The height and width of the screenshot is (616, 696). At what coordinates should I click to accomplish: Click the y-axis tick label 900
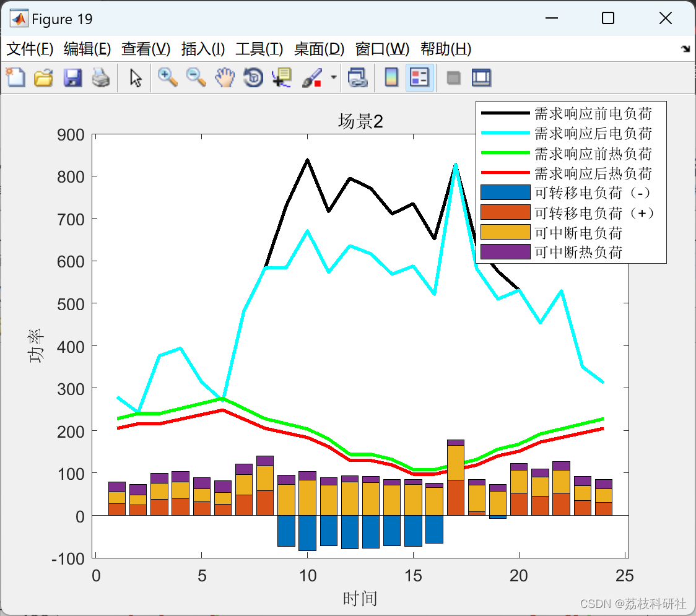(x=71, y=135)
